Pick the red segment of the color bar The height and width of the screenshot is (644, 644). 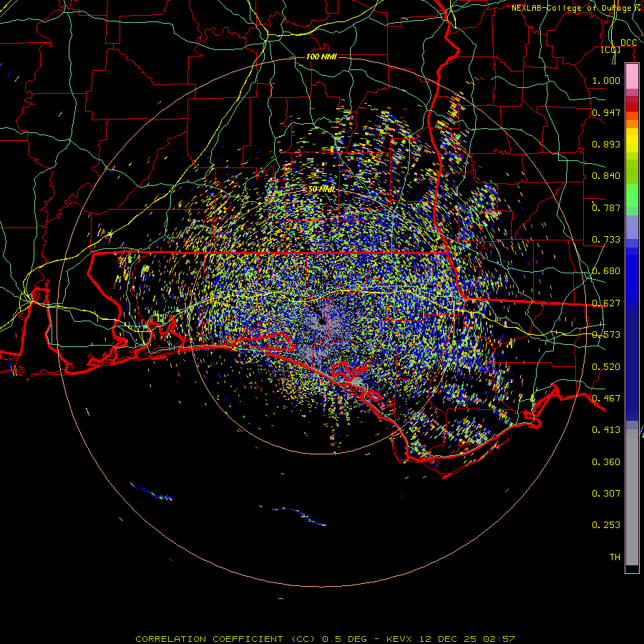point(632,107)
